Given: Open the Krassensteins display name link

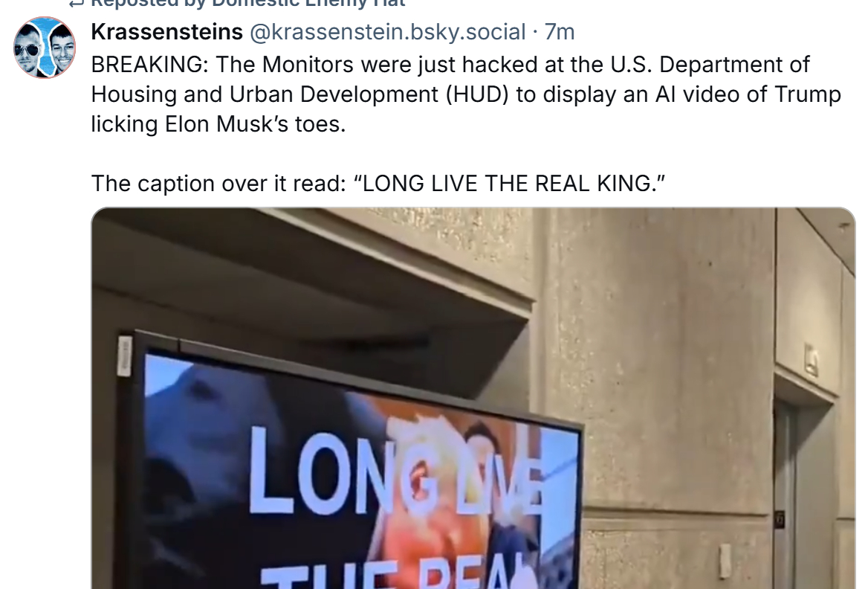Looking at the screenshot, I should 166,31.
